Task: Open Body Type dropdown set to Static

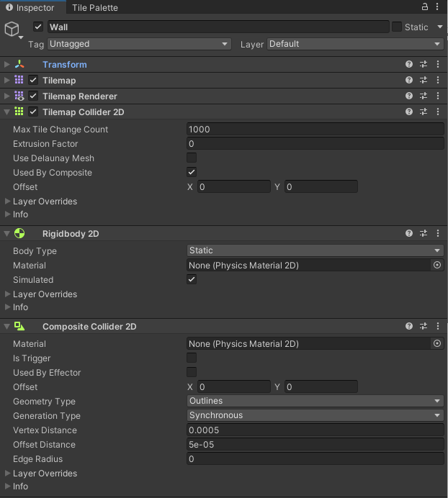Action: point(315,250)
